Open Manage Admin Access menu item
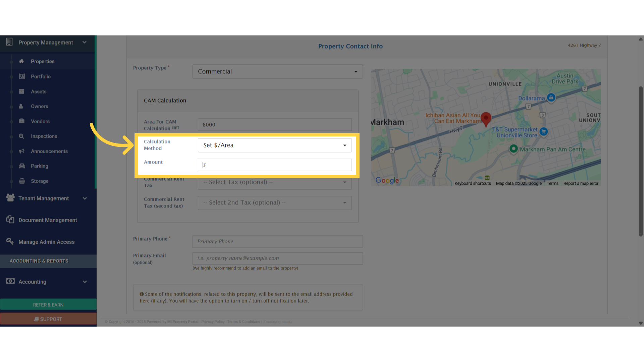This screenshot has width=644, height=362. tap(46, 242)
